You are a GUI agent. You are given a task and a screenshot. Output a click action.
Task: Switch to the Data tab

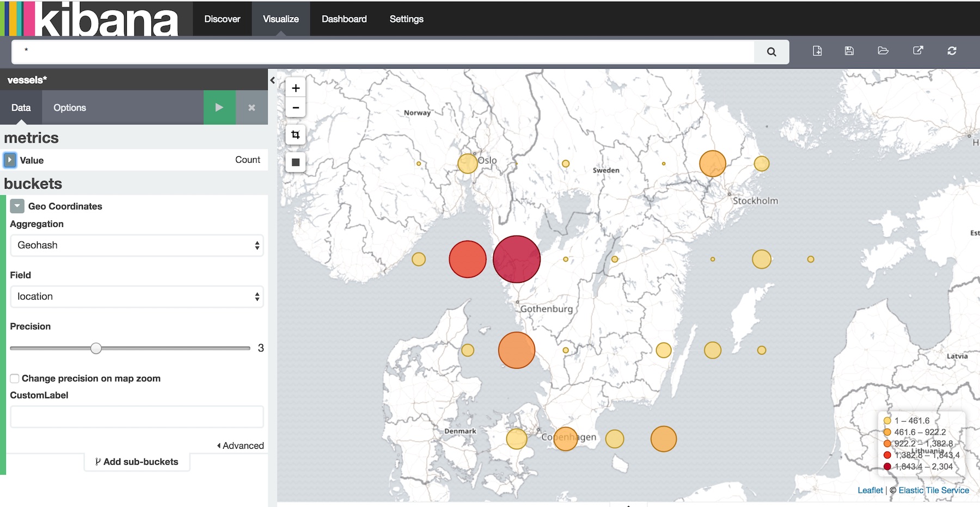21,108
